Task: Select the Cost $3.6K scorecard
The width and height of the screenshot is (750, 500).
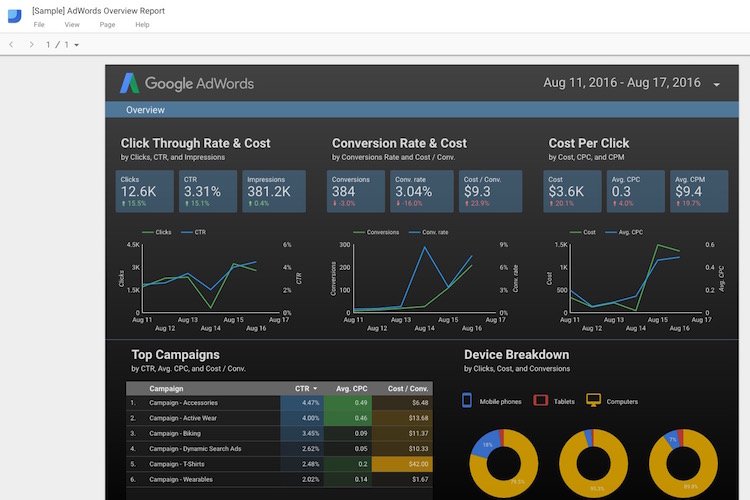Action: pos(573,191)
